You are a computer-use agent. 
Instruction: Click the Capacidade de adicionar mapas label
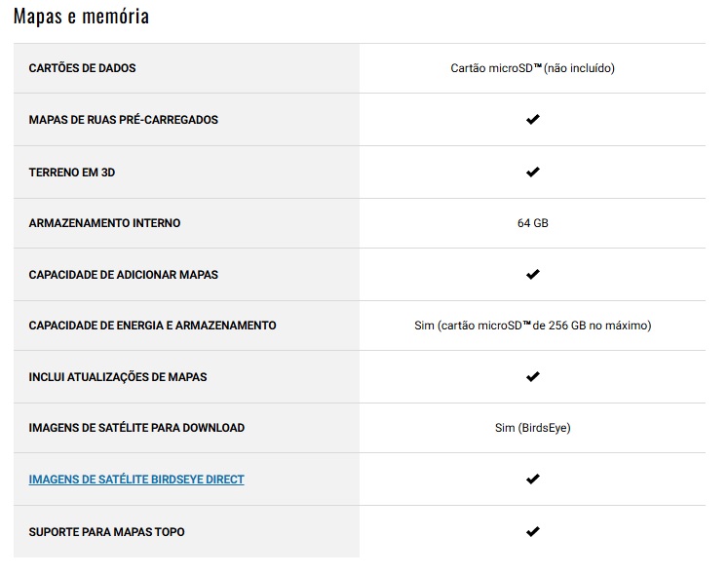click(123, 275)
